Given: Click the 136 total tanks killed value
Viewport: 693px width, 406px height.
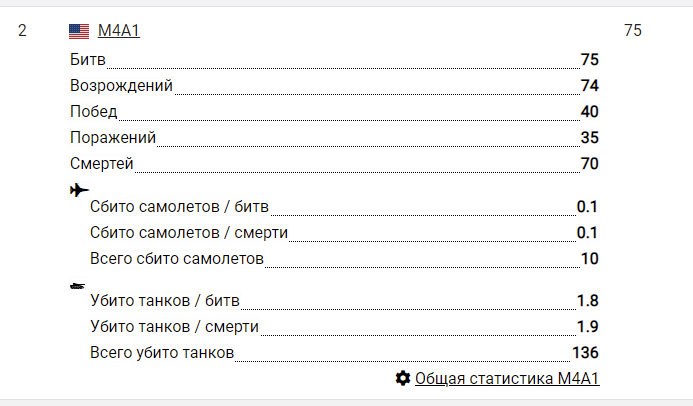Looking at the screenshot, I should tap(585, 353).
